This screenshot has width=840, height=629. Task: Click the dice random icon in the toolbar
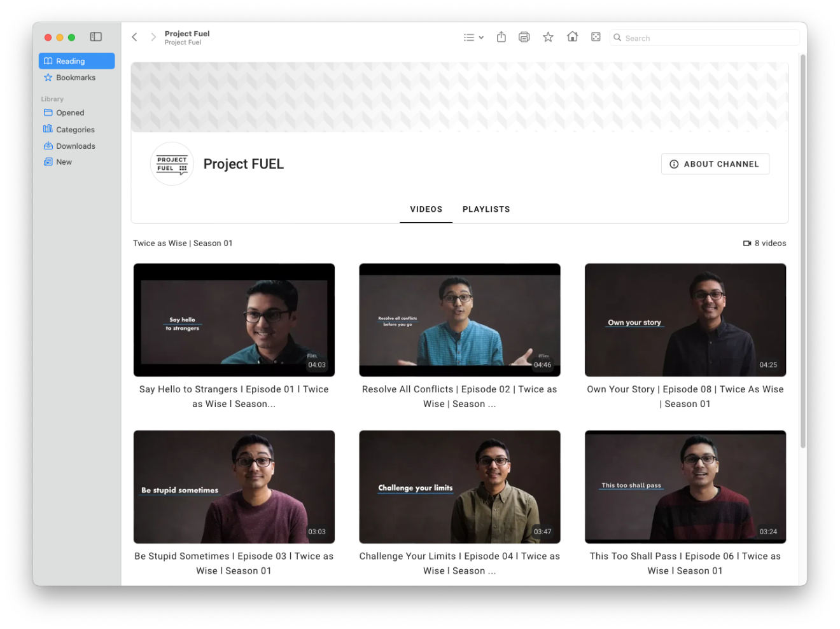click(596, 37)
